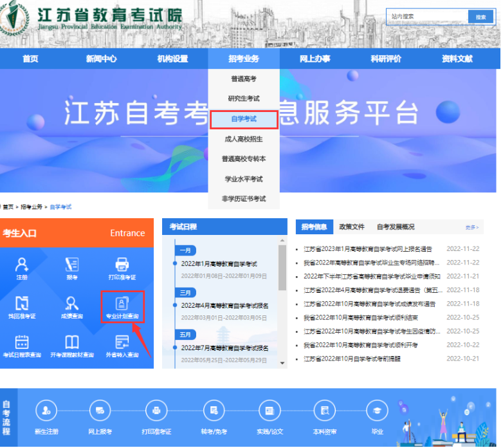Open 我省2022年10月自学考试顺利开考 news

361,345
